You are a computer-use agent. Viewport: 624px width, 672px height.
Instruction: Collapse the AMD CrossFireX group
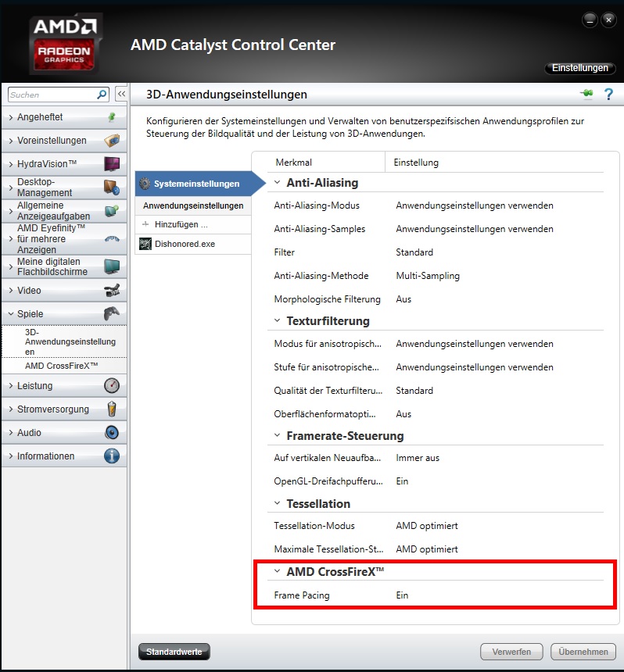(x=278, y=571)
